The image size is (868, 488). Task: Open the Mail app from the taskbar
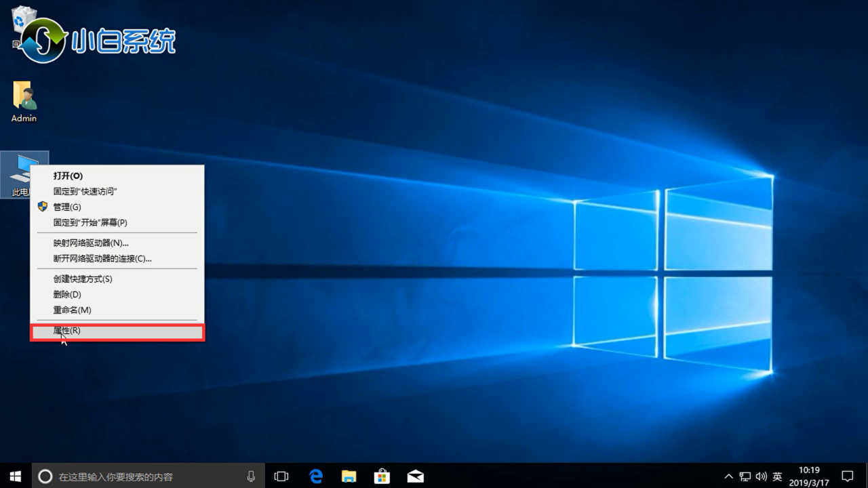tap(415, 476)
